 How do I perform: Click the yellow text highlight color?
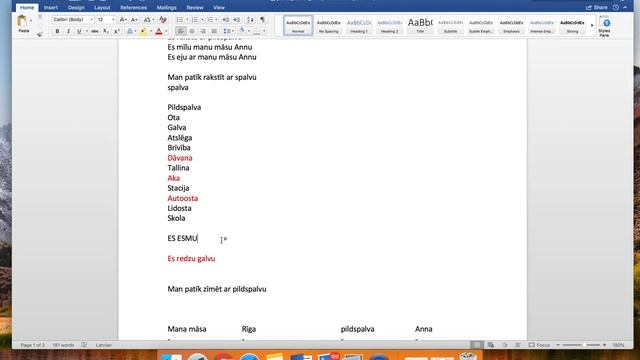click(143, 31)
